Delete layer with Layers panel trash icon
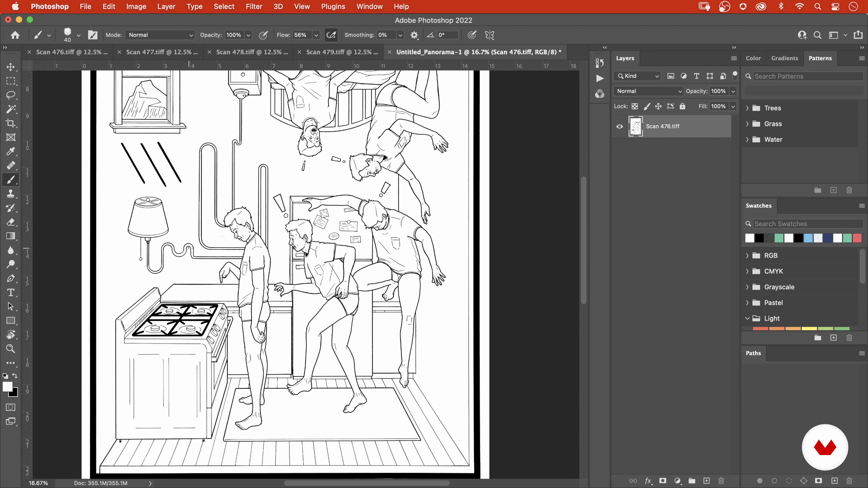Screen dimensions: 868x488 (721, 481)
